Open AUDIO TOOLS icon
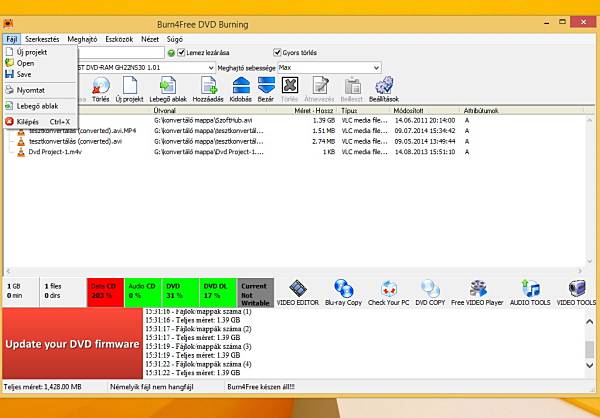The height and width of the screenshot is (418, 600). pyautogui.click(x=530, y=288)
